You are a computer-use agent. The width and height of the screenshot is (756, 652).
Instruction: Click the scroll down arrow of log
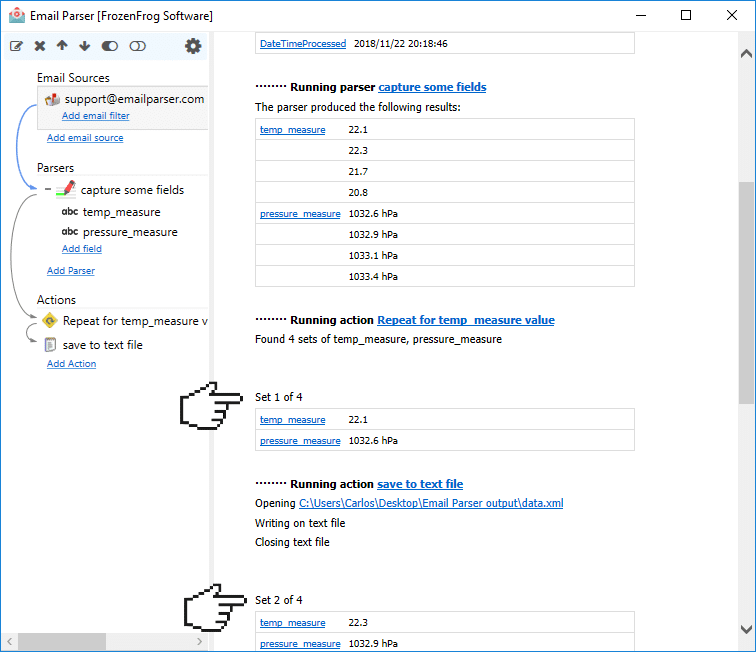(746, 629)
